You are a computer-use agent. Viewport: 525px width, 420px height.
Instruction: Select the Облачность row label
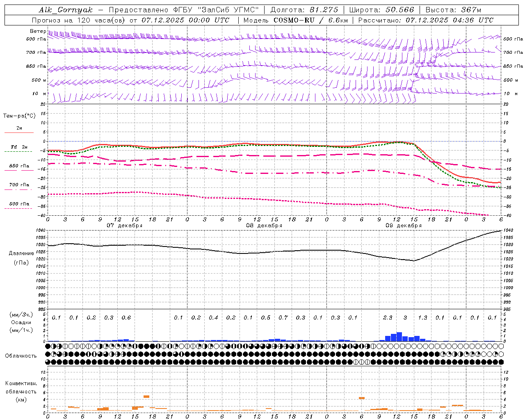pos(21,356)
